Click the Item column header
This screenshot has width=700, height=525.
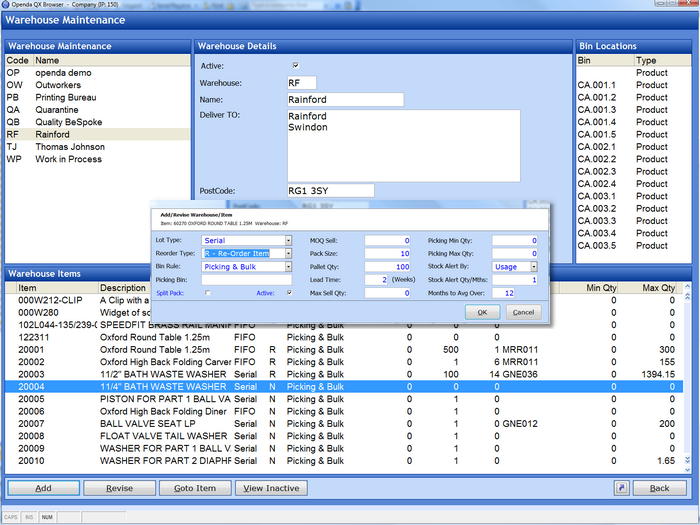[56, 288]
